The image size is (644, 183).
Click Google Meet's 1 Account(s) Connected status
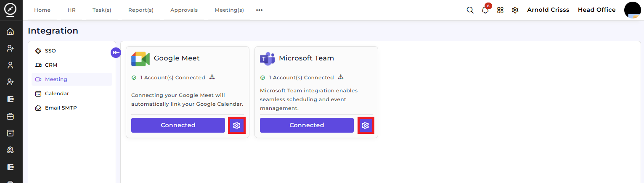(x=172, y=78)
